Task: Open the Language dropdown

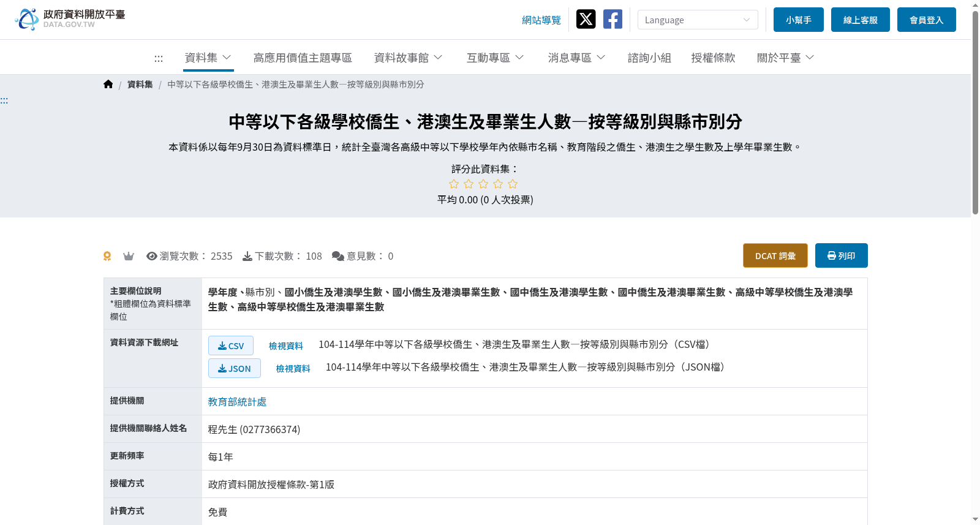Action: pyautogui.click(x=698, y=20)
